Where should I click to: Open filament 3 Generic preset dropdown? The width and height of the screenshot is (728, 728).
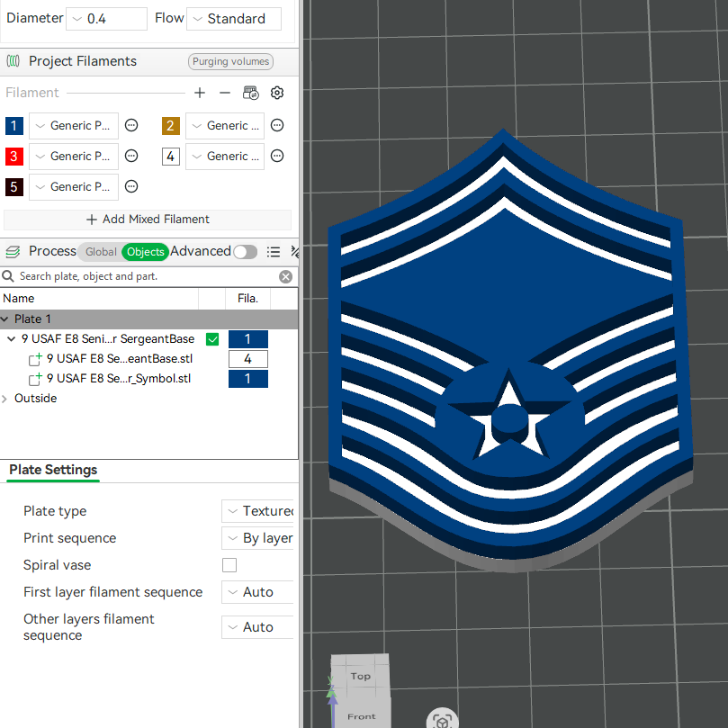click(x=74, y=156)
